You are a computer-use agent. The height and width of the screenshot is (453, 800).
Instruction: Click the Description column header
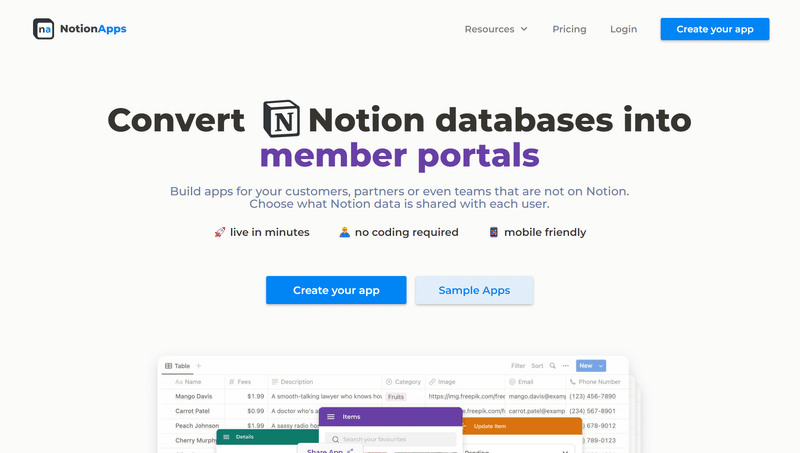click(x=324, y=382)
